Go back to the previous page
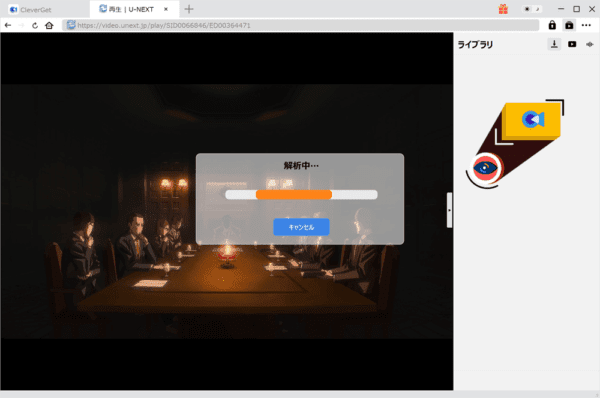Image resolution: width=600 pixels, height=398 pixels. 8,25
